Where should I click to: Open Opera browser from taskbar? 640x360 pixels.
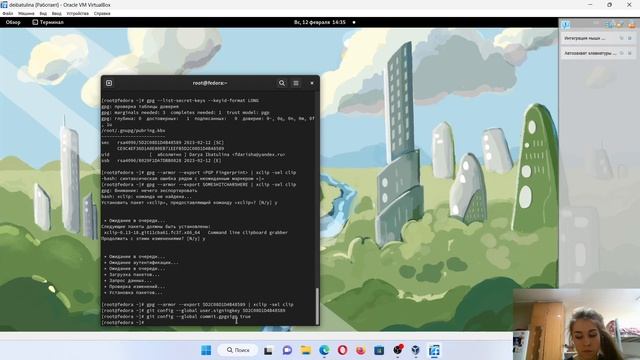[x=342, y=350]
